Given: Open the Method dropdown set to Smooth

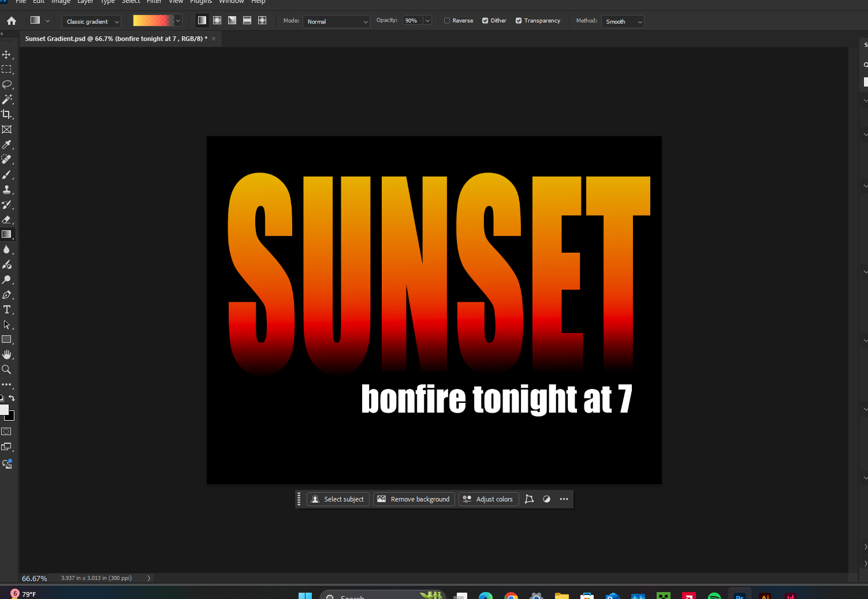Looking at the screenshot, I should (x=623, y=21).
